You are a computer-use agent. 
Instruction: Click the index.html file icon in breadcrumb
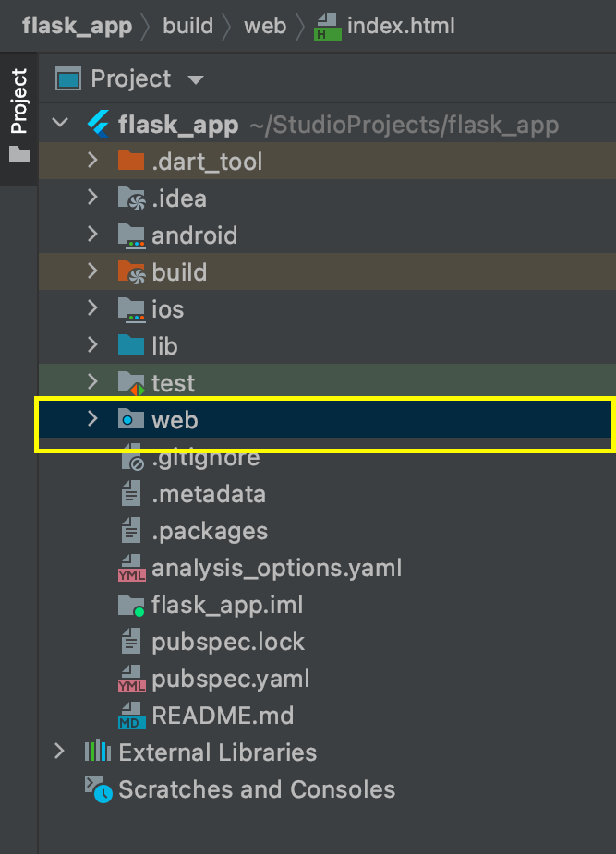click(327, 27)
